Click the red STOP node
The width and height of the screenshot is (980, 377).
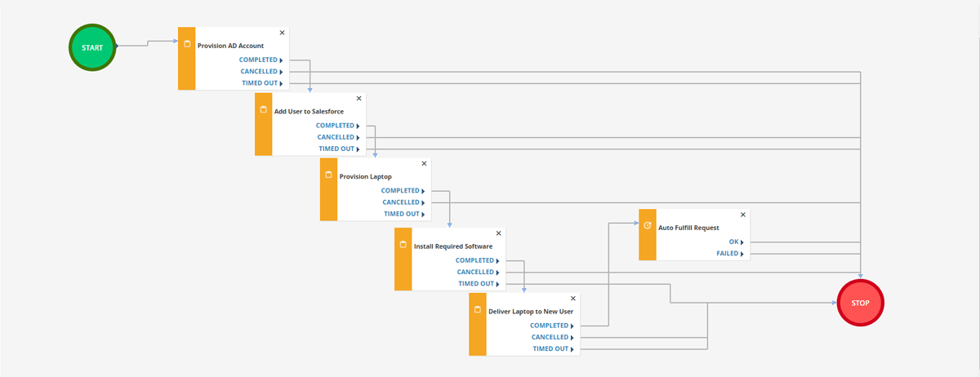861,303
